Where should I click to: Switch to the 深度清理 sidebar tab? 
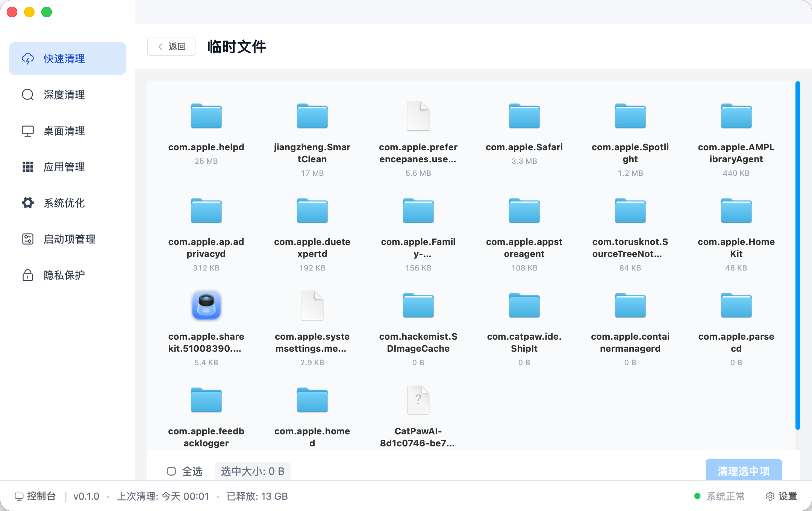(x=64, y=95)
